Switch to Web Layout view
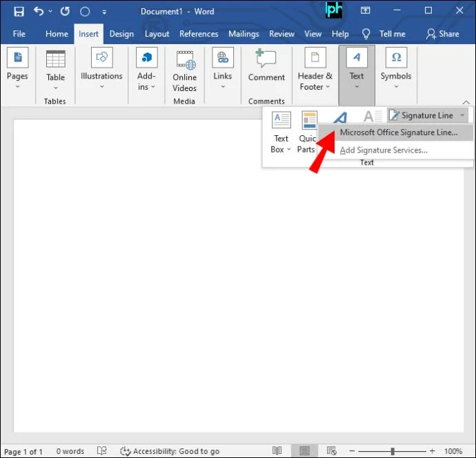The image size is (476, 458). [332, 450]
